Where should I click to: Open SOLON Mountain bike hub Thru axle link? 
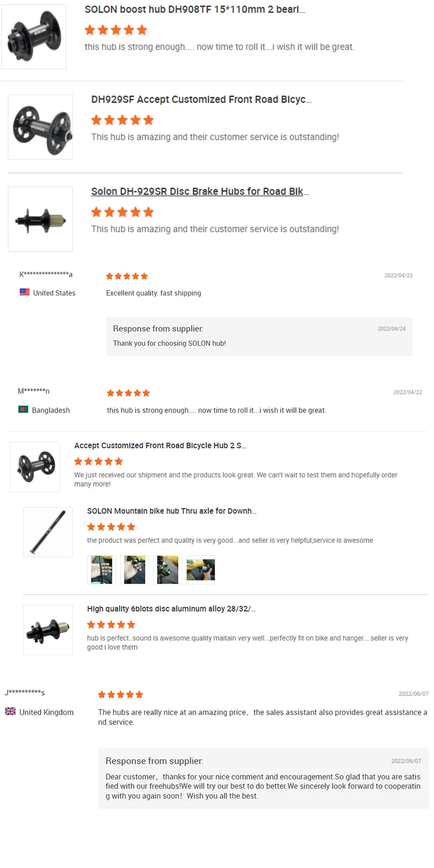click(171, 511)
